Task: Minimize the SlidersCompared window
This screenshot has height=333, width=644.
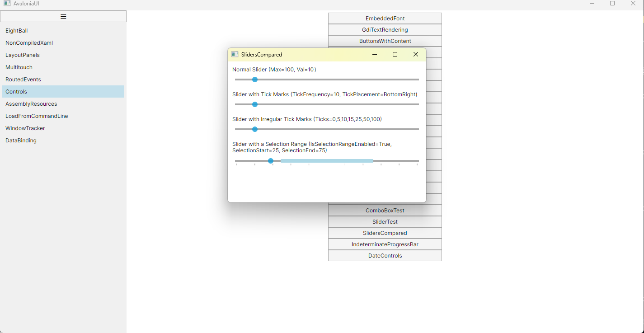Action: tap(375, 54)
